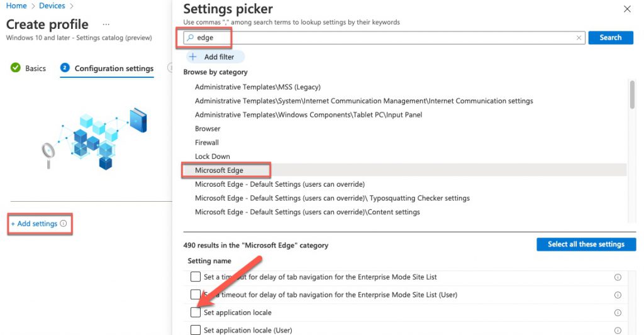Close the Settings picker panel
The height and width of the screenshot is (335, 644).
pos(627,9)
